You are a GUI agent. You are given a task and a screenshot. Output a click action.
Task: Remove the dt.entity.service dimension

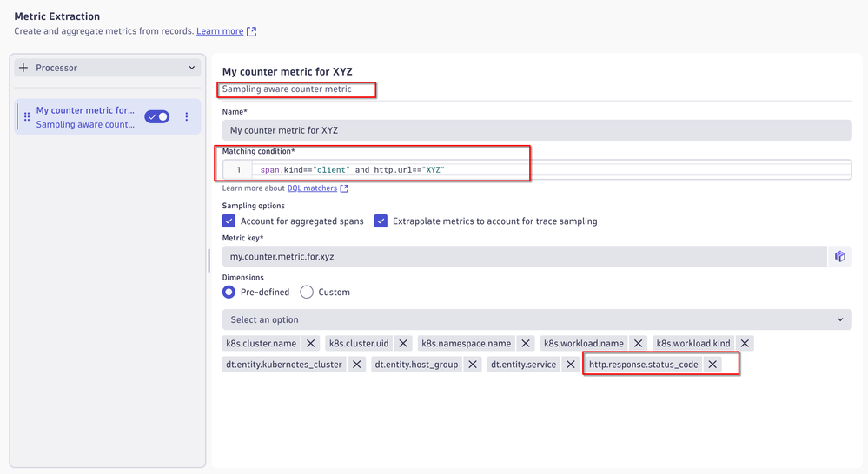pos(570,365)
